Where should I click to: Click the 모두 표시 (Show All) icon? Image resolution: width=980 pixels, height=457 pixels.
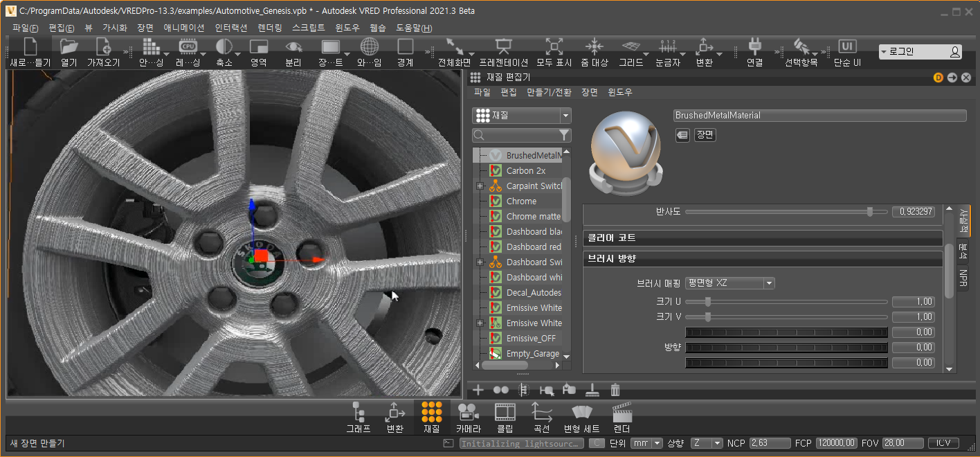pyautogui.click(x=554, y=46)
